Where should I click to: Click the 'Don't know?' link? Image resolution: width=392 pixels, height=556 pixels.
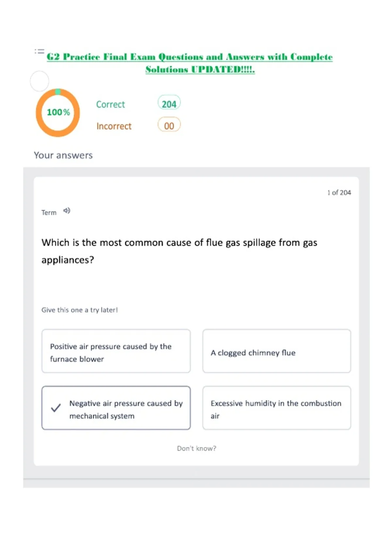coord(197,448)
